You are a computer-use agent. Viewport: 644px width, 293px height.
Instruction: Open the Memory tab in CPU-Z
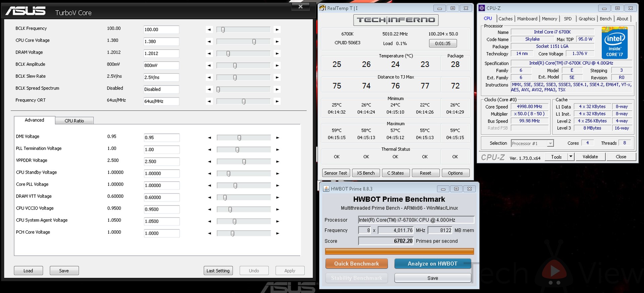pos(549,19)
